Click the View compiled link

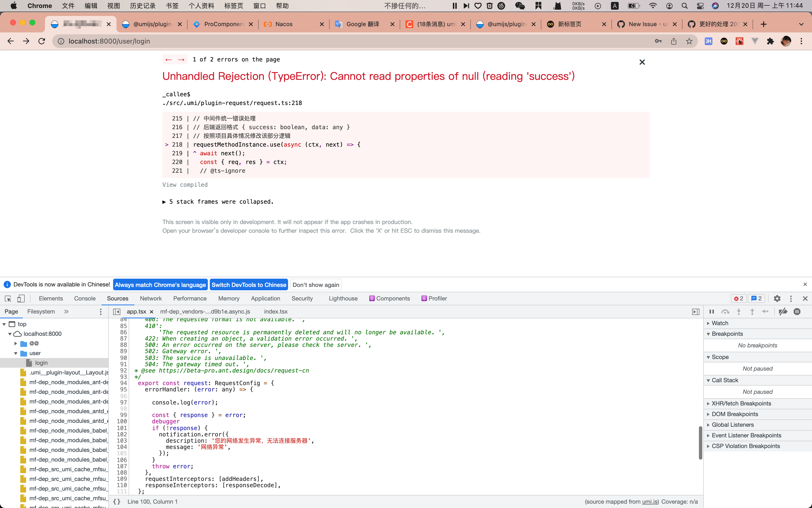tap(185, 184)
